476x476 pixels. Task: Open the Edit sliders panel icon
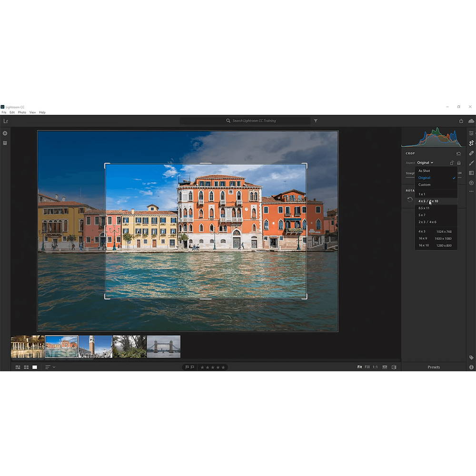point(471,133)
